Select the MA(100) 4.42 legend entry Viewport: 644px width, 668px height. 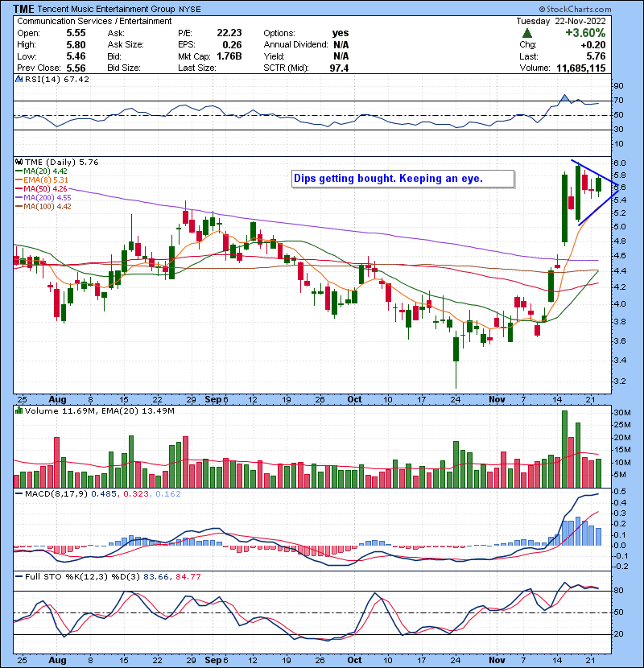point(43,207)
